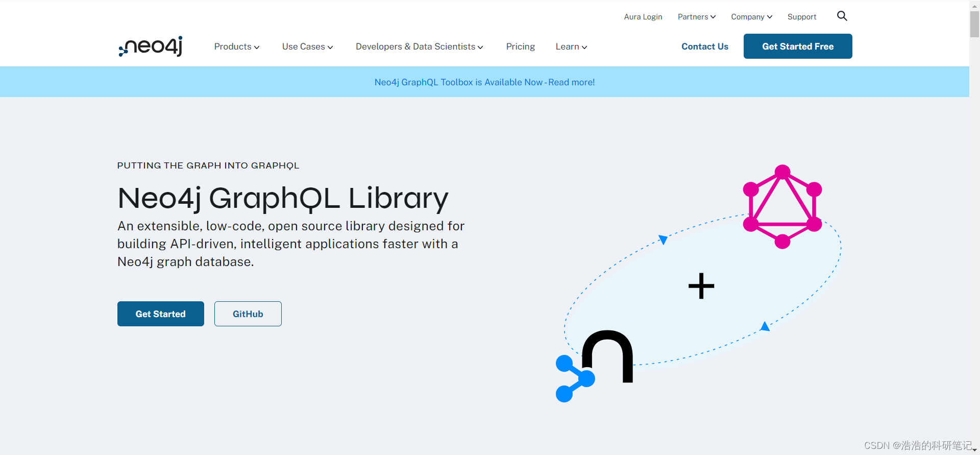Open the GraphQL Toolbox announcement banner link
The image size is (980, 455).
(484, 82)
